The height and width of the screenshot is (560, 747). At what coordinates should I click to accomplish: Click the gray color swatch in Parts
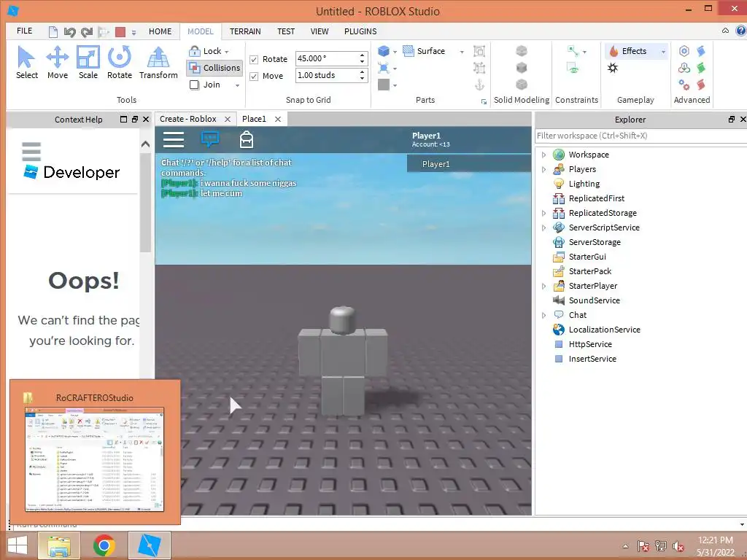coord(384,85)
